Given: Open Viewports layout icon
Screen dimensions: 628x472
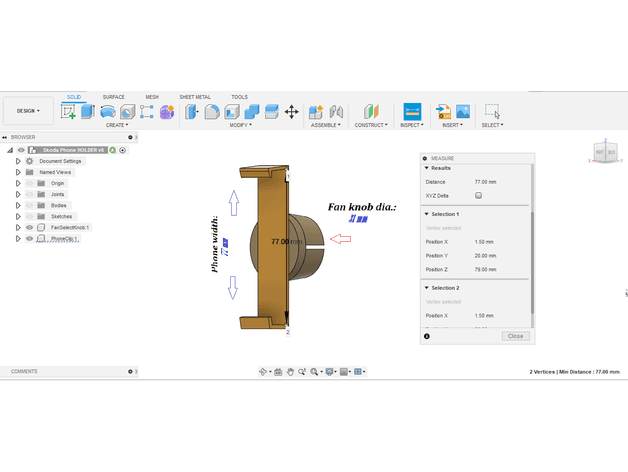Looking at the screenshot, I should coord(358,372).
